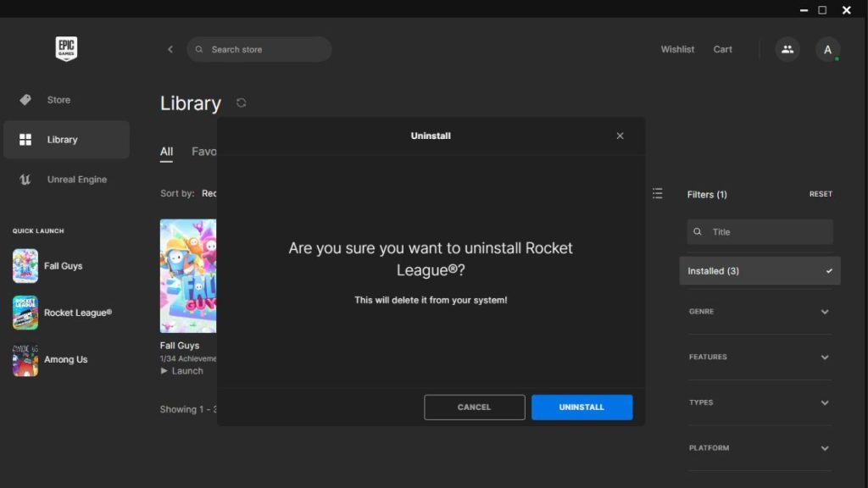
Task: Launch Rocket League from quick launch icon
Action: (25, 313)
